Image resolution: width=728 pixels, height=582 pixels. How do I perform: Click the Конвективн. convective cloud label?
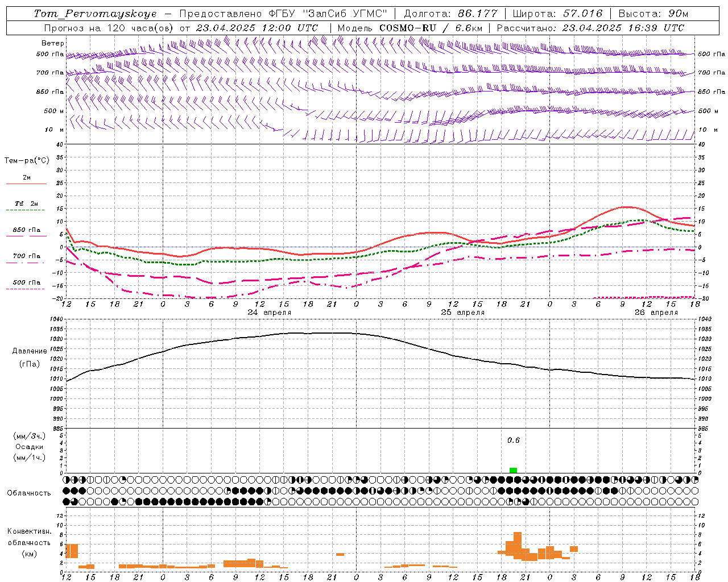[30, 531]
